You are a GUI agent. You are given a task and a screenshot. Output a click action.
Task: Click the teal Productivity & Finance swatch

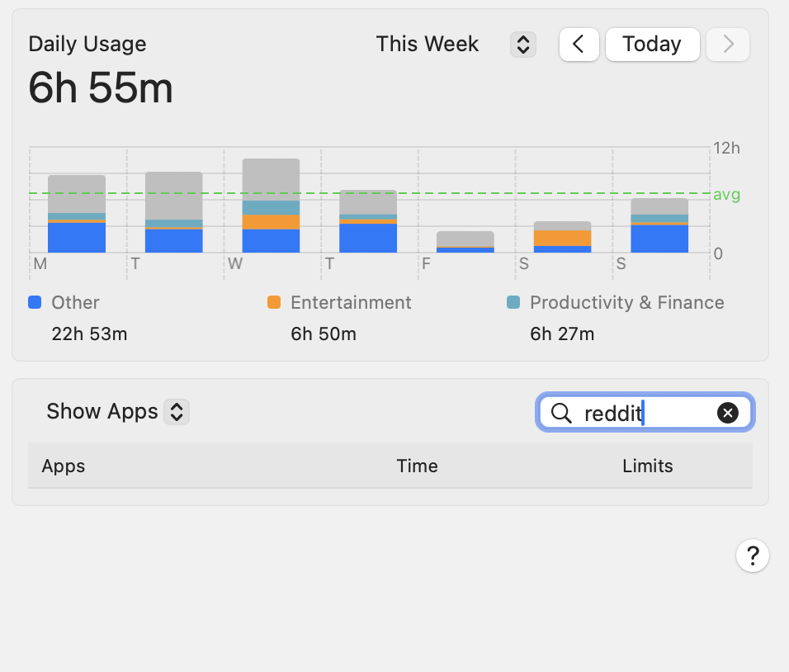(x=513, y=303)
